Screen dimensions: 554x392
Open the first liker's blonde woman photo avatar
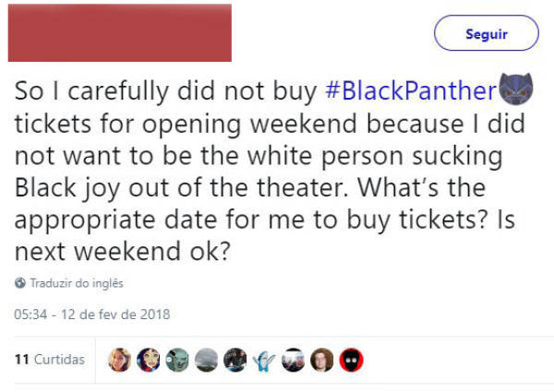tap(120, 359)
